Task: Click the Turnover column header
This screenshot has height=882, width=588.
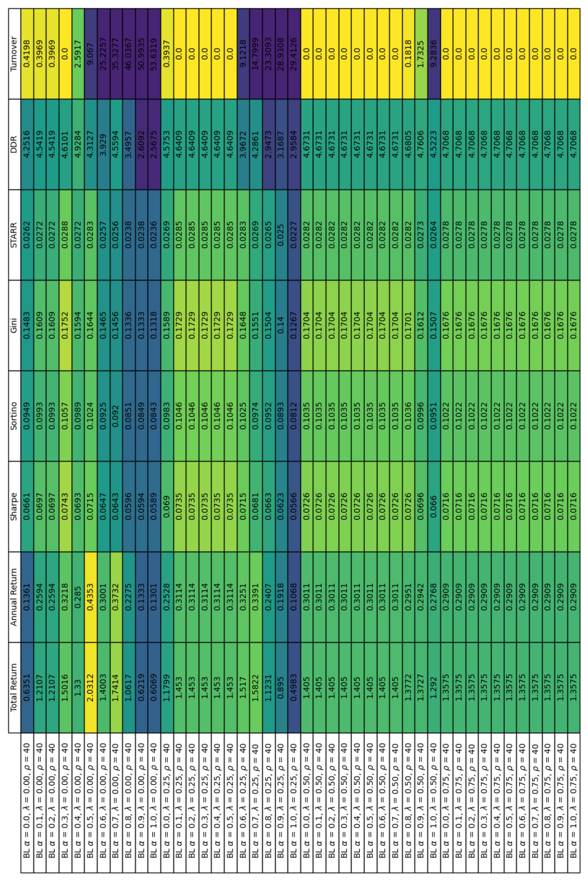Action: point(15,54)
